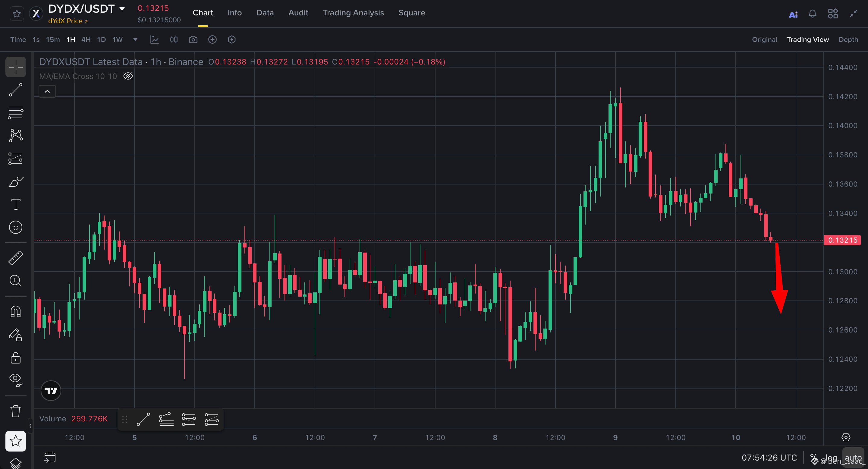Activate the zoom in tool
Image resolution: width=868 pixels, height=469 pixels.
(15, 280)
